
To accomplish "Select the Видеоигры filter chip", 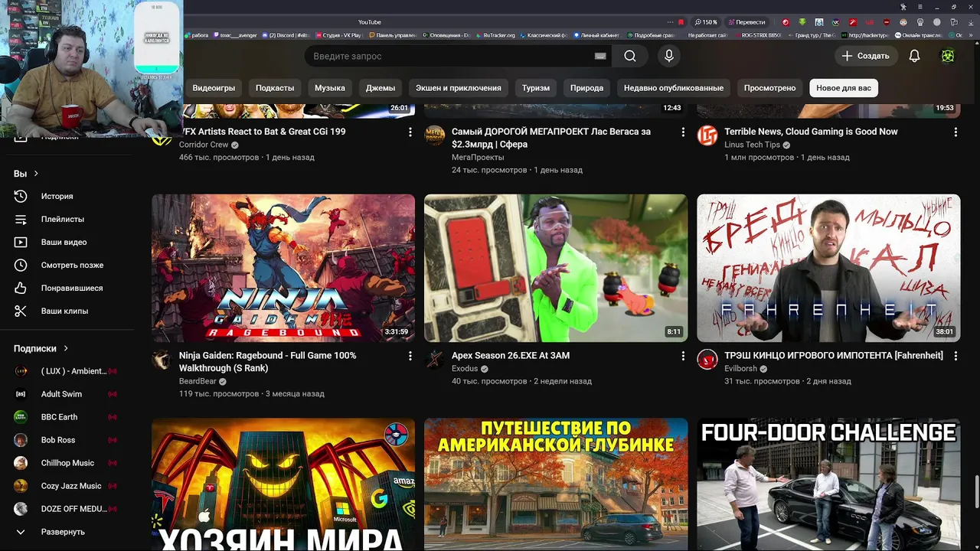I will (214, 88).
